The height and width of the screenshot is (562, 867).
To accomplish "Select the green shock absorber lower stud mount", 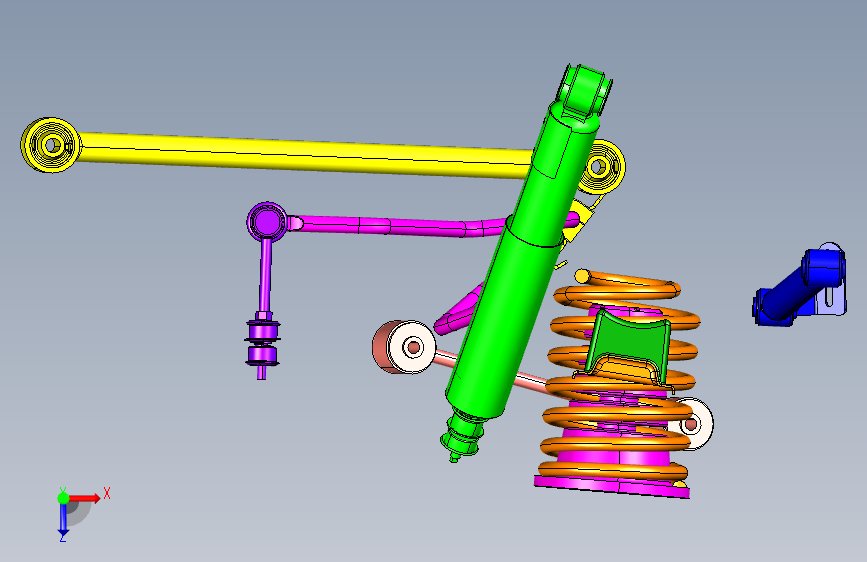I will tap(463, 434).
